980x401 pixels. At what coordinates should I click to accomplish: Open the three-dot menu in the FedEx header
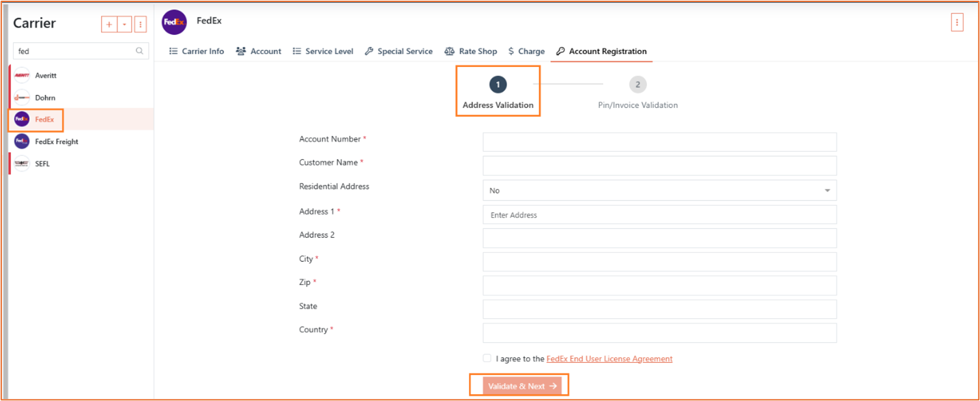pyautogui.click(x=957, y=23)
